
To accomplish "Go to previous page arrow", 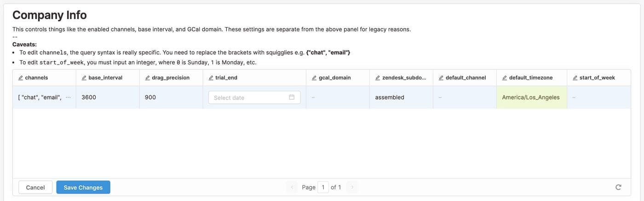I will (292, 187).
